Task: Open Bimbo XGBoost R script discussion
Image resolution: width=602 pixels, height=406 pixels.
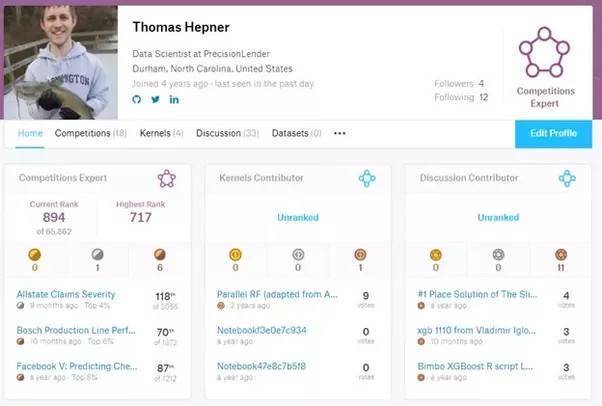Action: point(475,366)
